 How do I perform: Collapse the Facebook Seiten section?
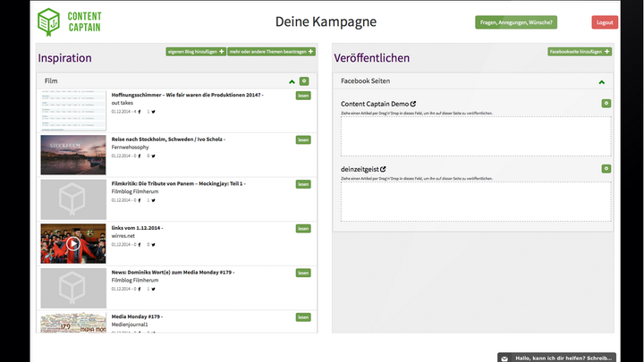pos(601,82)
